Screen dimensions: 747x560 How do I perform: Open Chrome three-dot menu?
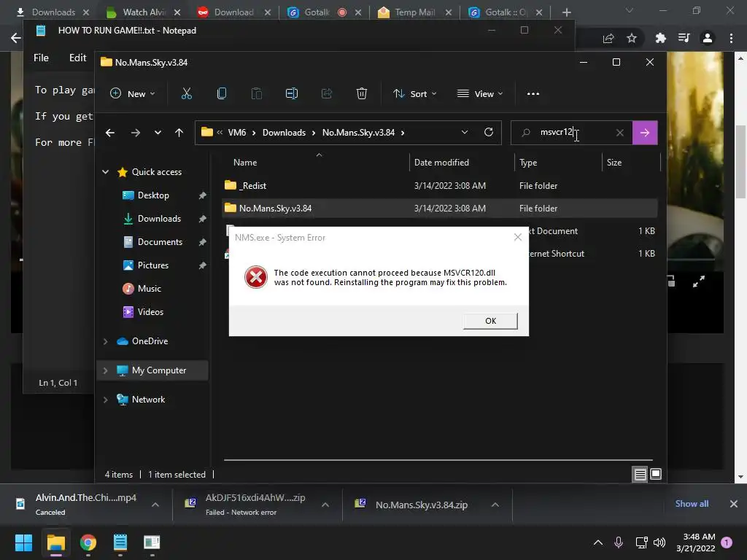[731, 38]
